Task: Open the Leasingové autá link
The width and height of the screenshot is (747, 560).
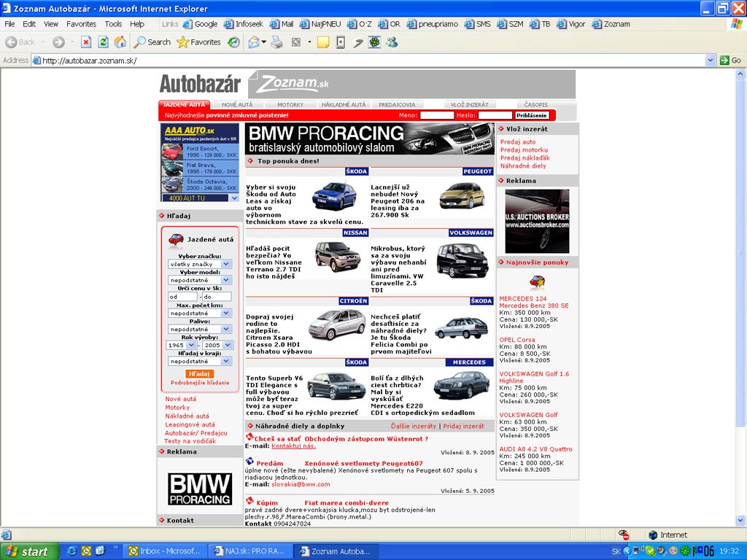Action: (x=190, y=425)
